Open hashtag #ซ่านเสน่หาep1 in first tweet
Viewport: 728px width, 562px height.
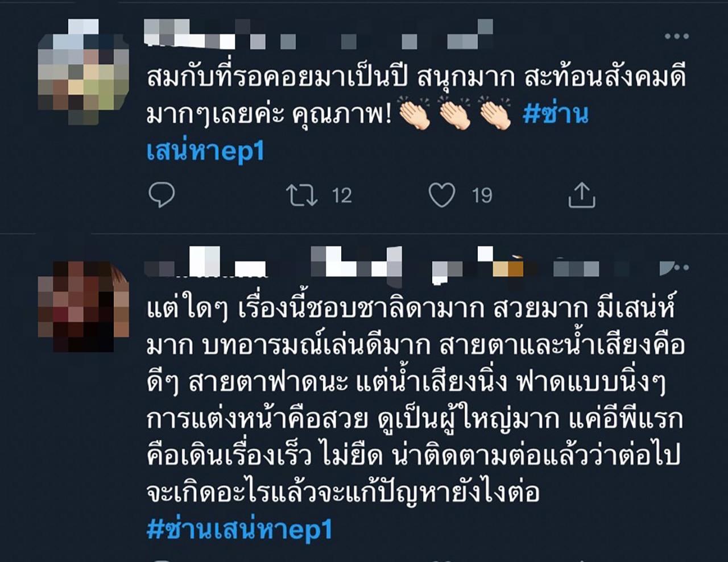click(x=367, y=132)
